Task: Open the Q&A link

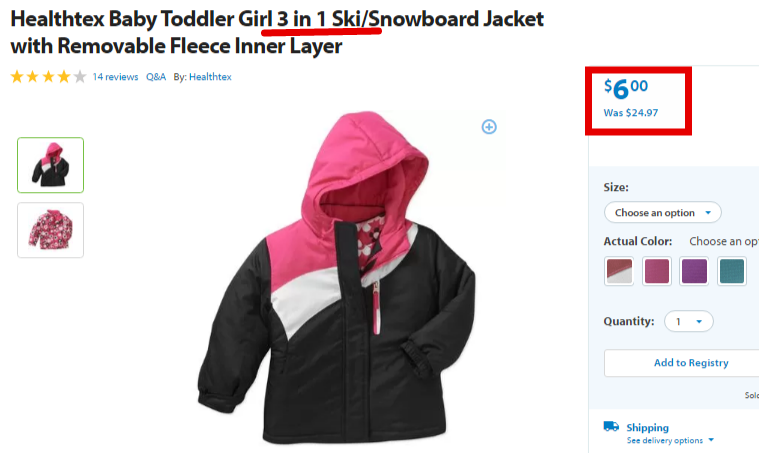Action: pyautogui.click(x=156, y=77)
